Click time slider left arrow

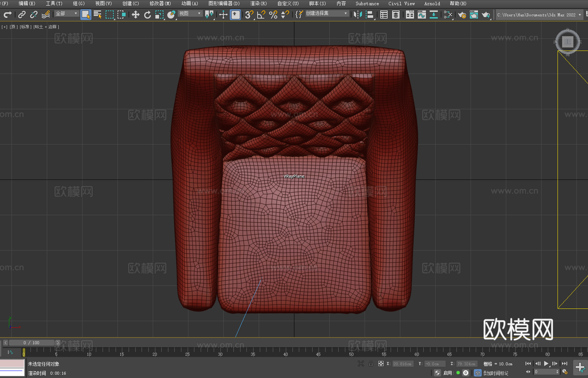click(6, 343)
